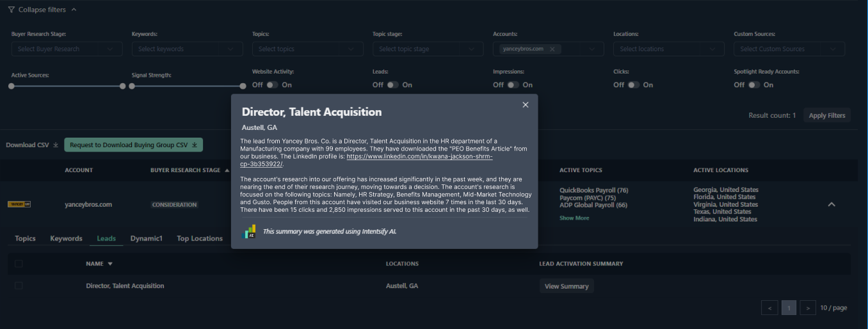Click the Intentsify AI logo icon
The image size is (868, 329).
pos(248,231)
